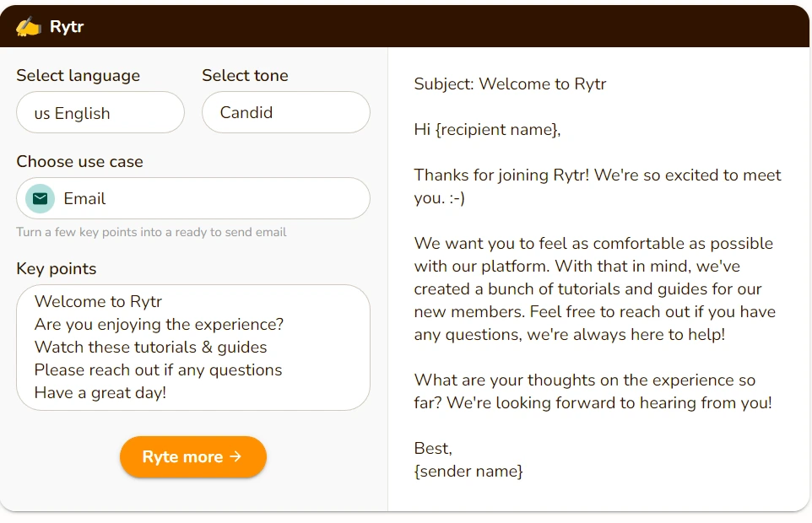Focus the Key points text area
Image resolution: width=812 pixels, height=523 pixels.
[193, 347]
